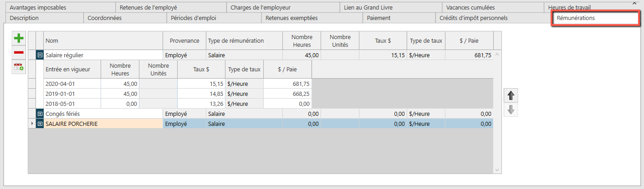This screenshot has height=189, width=644.
Task: Click the grid scrollbar up arrow
Action: point(497,54)
